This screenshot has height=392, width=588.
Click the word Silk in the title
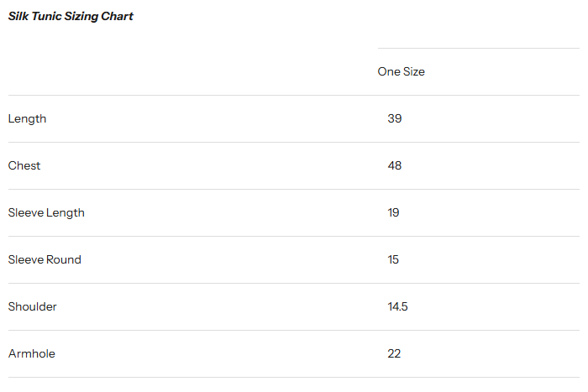pos(18,17)
